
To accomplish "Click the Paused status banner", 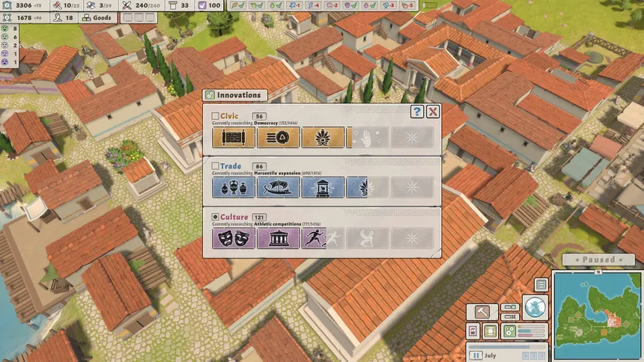I will point(598,260).
